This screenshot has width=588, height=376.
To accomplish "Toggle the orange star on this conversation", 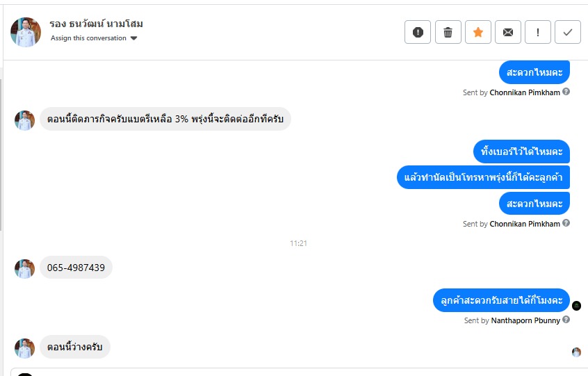I will pos(478,32).
